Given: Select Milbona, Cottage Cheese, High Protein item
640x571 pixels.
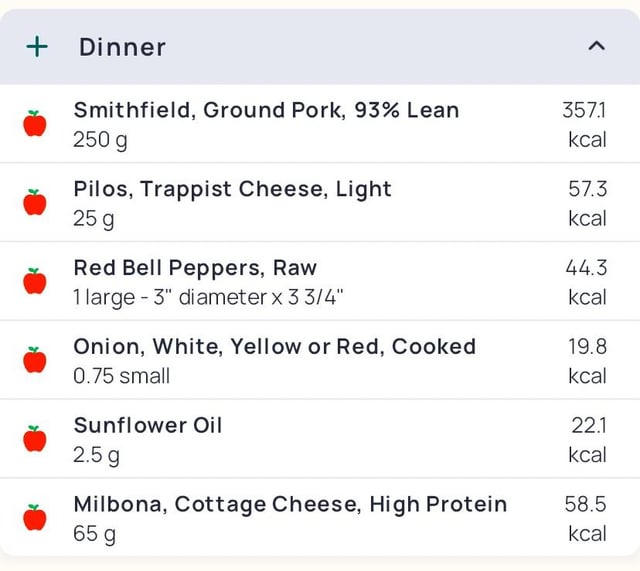Looking at the screenshot, I should [320, 518].
